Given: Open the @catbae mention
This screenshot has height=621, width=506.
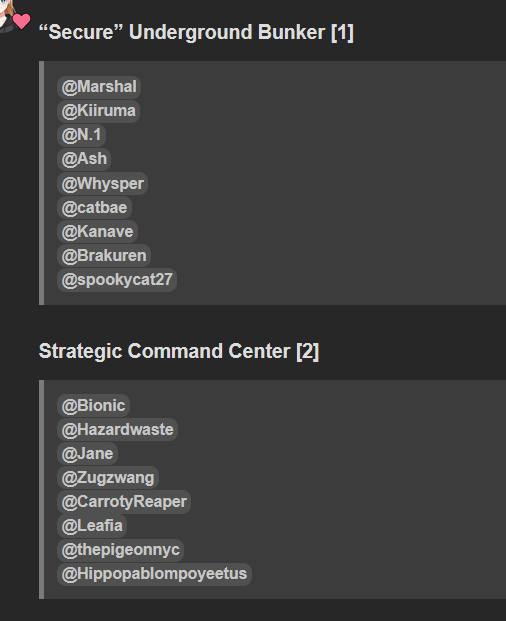Looking at the screenshot, I should click(94, 208).
